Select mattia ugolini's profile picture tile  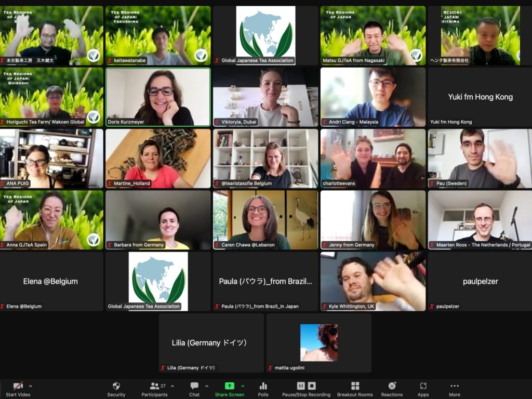319,342
